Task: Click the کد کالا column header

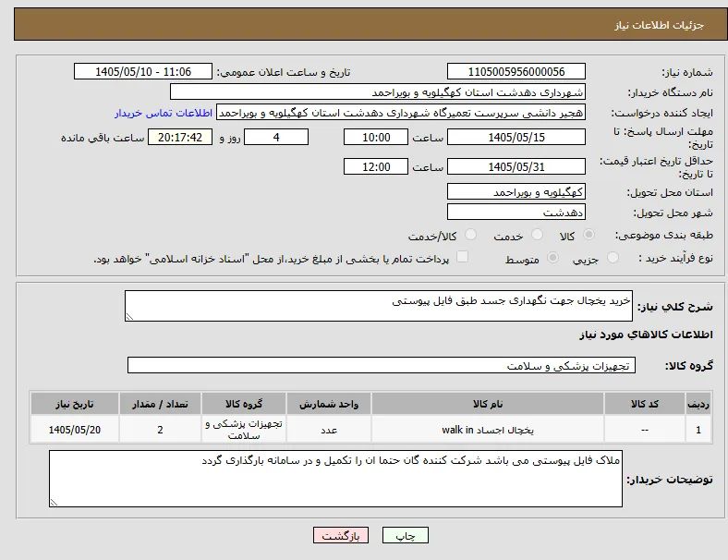Action: tap(645, 404)
